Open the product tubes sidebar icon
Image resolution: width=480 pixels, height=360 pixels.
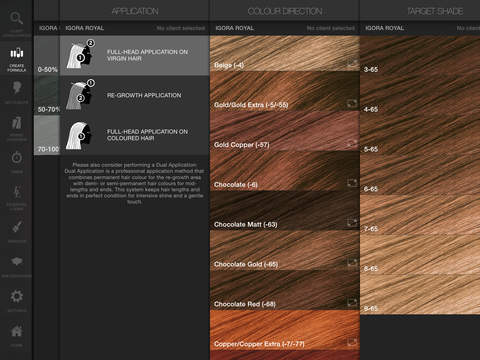coord(17,123)
